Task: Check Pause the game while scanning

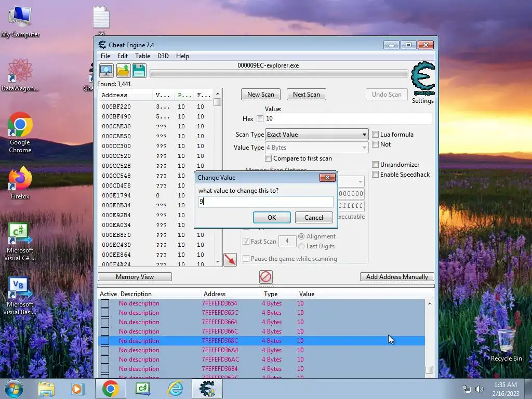Action: 246,259
